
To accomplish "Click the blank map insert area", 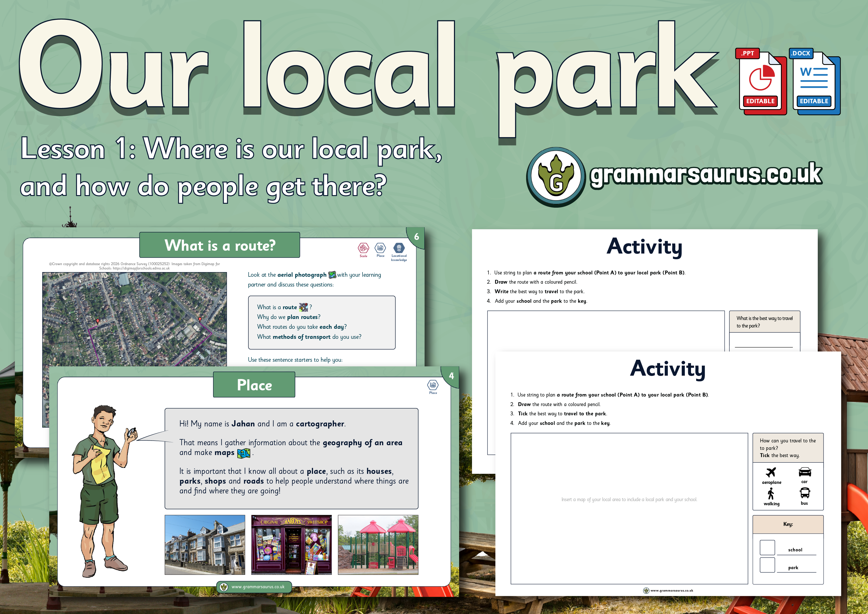I will point(629,508).
